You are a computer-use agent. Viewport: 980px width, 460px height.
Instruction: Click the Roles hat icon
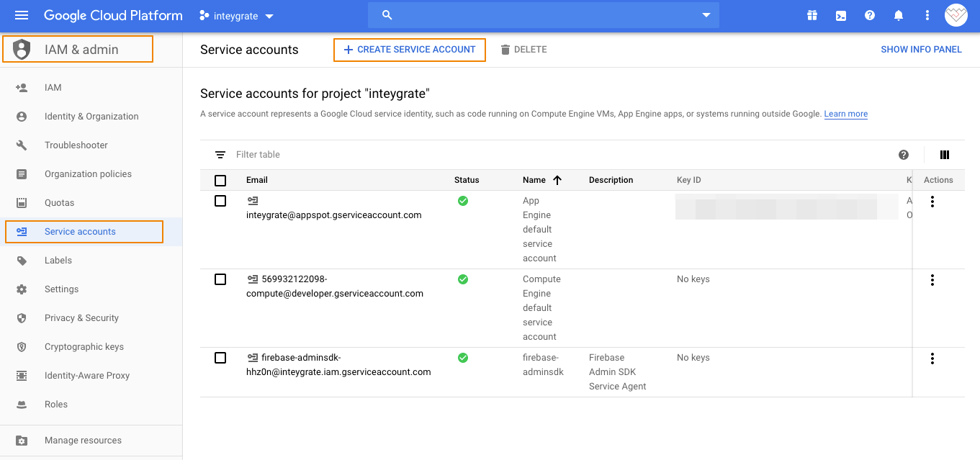tap(22, 404)
